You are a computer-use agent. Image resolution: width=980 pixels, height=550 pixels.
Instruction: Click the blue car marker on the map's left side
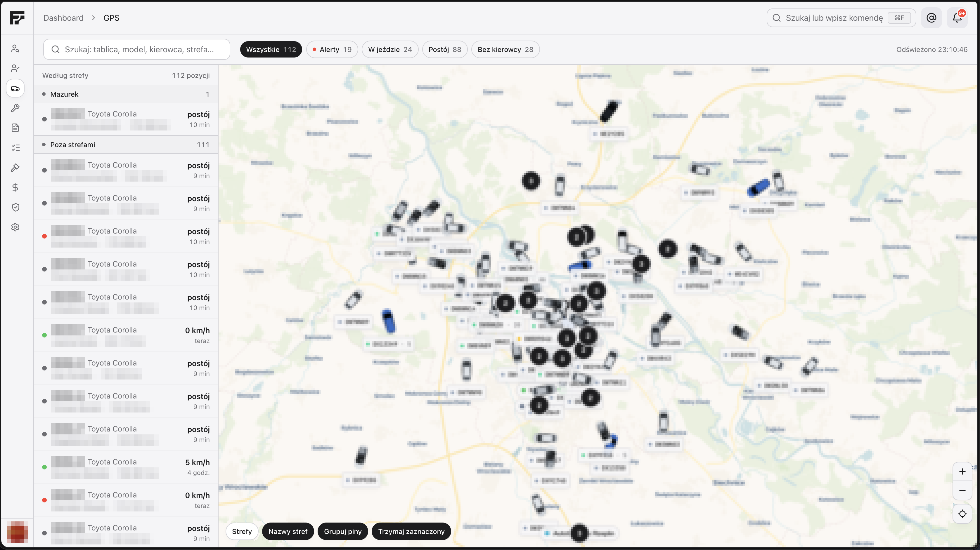click(388, 321)
